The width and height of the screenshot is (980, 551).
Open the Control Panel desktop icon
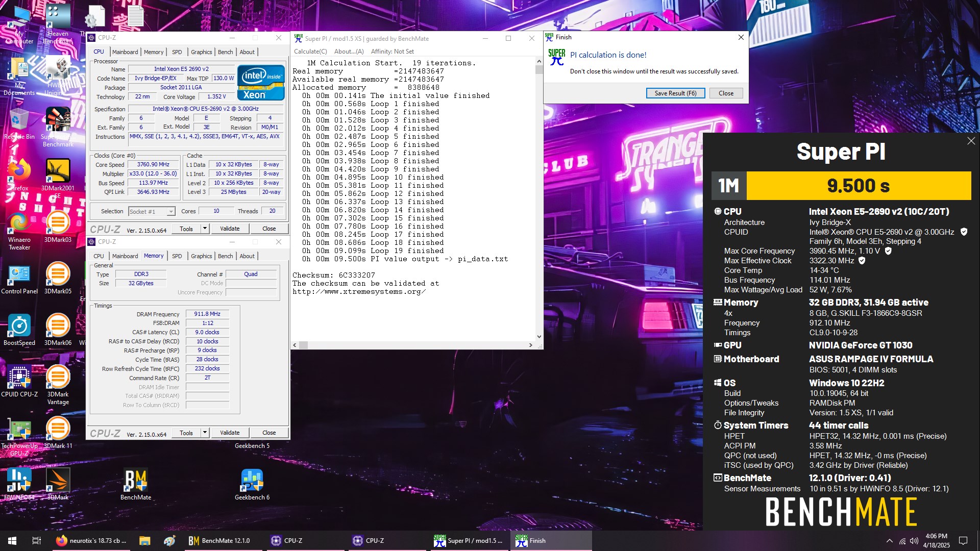[19, 279]
